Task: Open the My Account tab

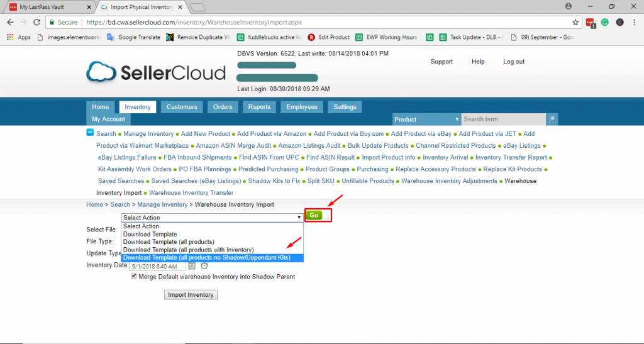Action: [x=108, y=119]
